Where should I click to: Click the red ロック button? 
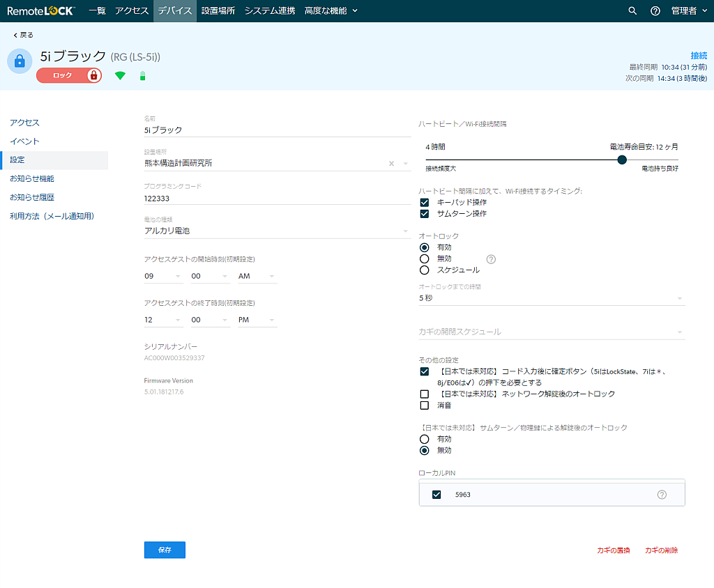(69, 75)
